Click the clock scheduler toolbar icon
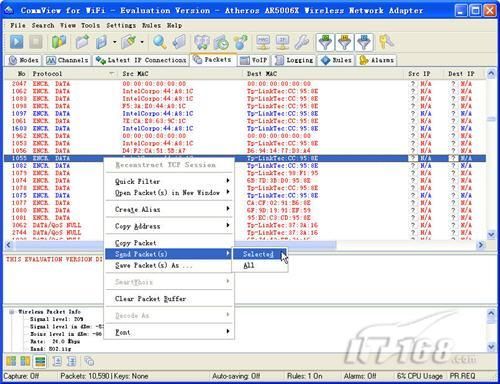The image size is (500, 384). coord(221,42)
